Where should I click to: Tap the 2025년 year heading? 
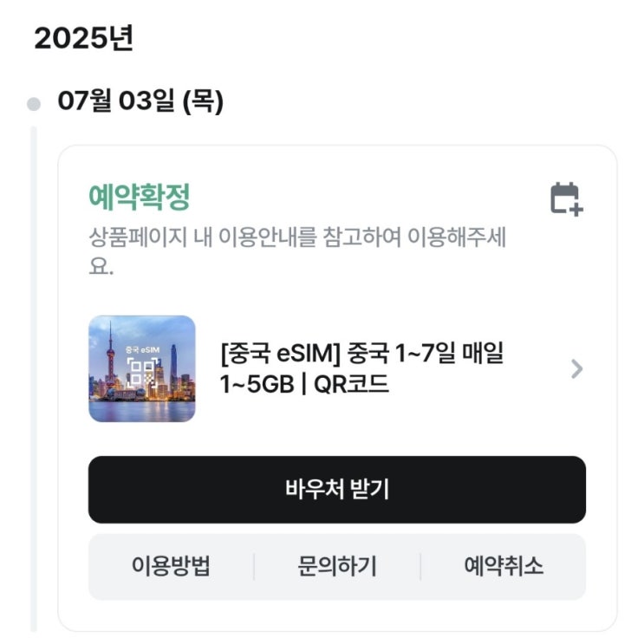point(84,39)
